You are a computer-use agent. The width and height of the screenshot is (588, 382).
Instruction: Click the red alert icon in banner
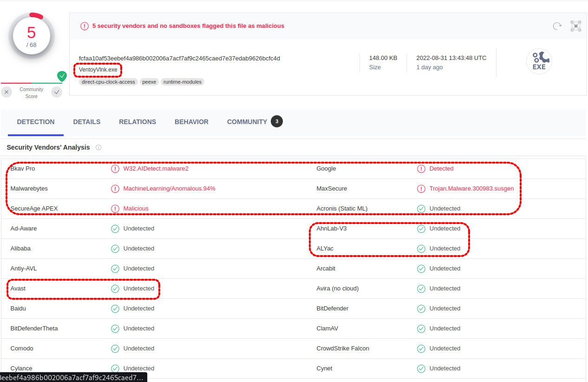click(x=85, y=26)
